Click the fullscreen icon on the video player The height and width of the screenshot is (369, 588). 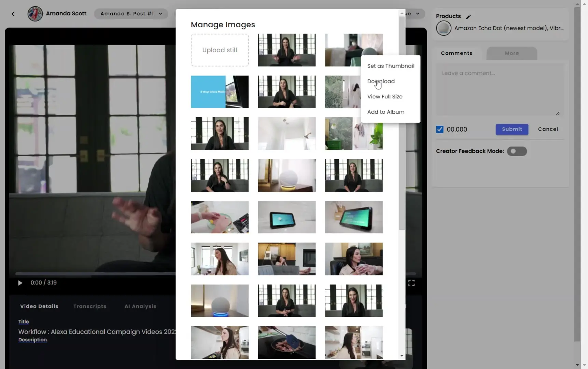[411, 283]
